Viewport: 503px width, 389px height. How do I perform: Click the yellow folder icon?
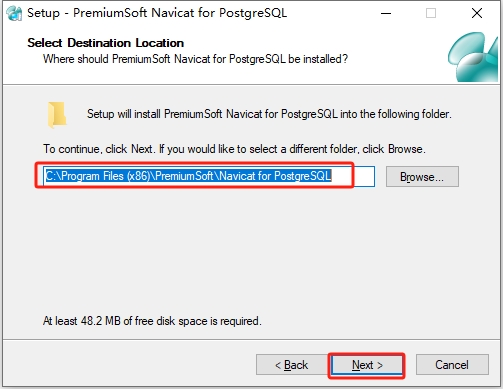(x=57, y=115)
